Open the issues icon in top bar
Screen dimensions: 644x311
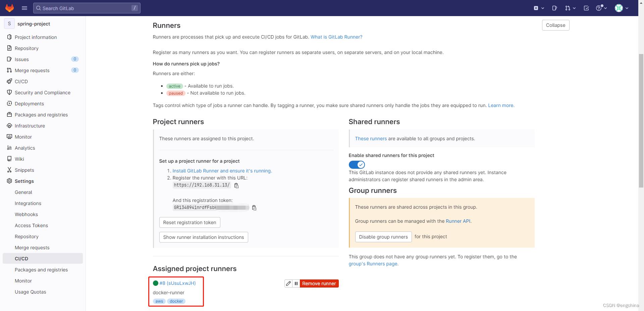coord(554,8)
